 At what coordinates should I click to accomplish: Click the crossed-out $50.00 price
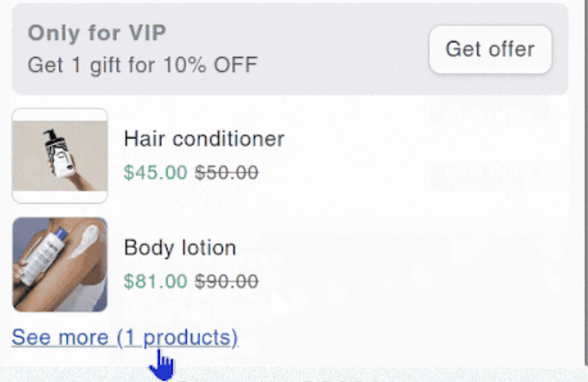pyautogui.click(x=226, y=173)
